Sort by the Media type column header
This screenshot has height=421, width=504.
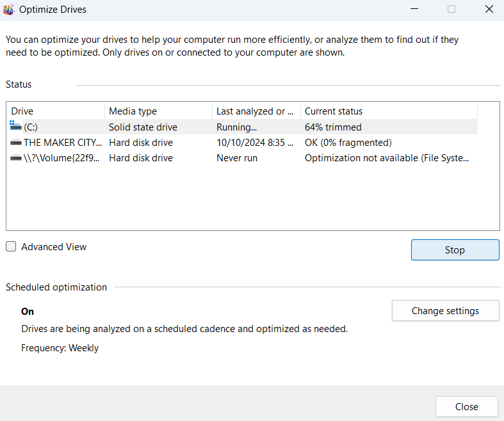click(158, 111)
